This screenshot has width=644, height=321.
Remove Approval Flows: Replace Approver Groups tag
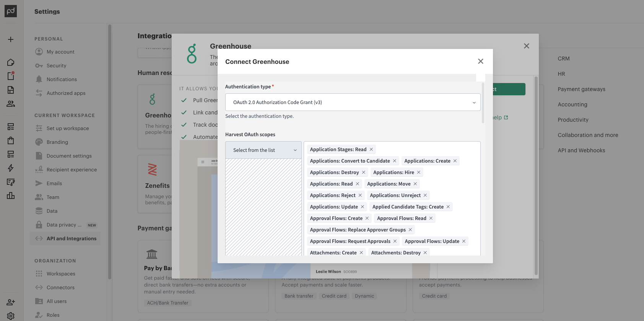(x=410, y=230)
